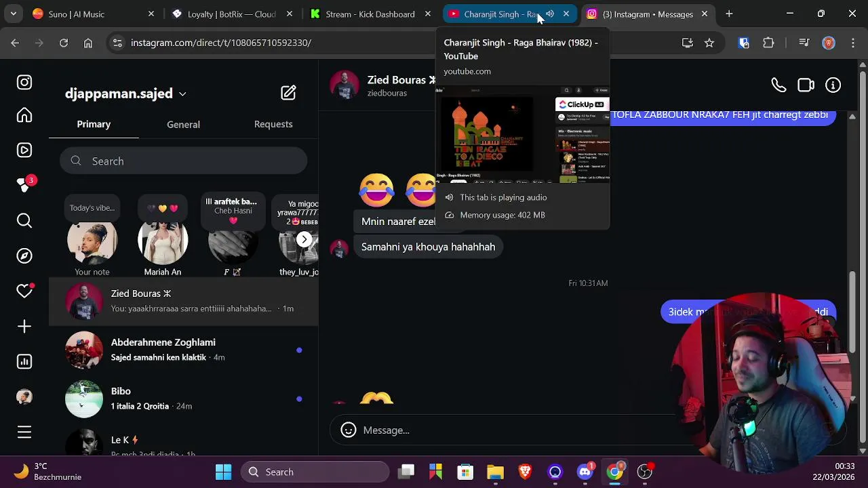Image resolution: width=868 pixels, height=488 pixels.
Task: Open the Explore compass icon
Action: coord(24,256)
